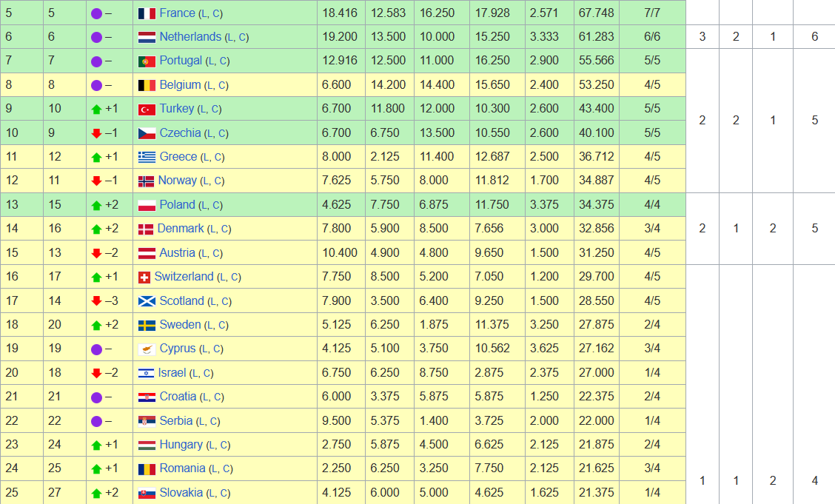This screenshot has height=504, width=835.
Task: Open the Switzerland country link
Action: (184, 276)
